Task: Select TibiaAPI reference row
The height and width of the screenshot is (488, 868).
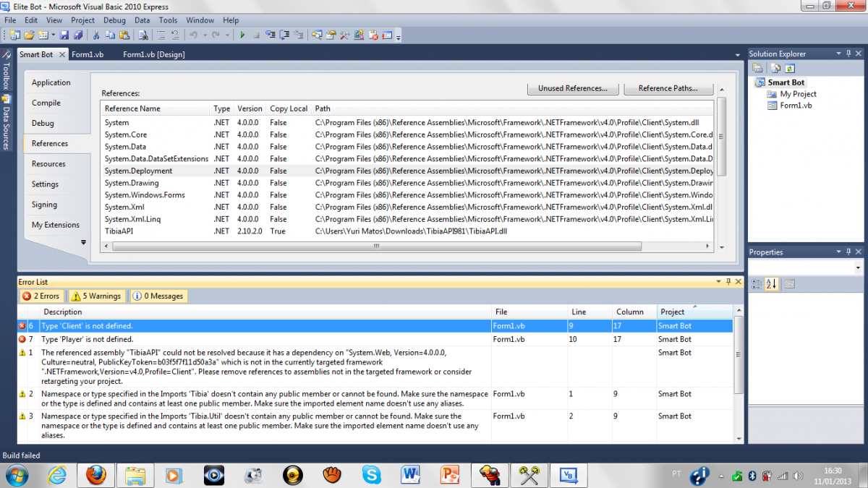Action: click(x=407, y=231)
